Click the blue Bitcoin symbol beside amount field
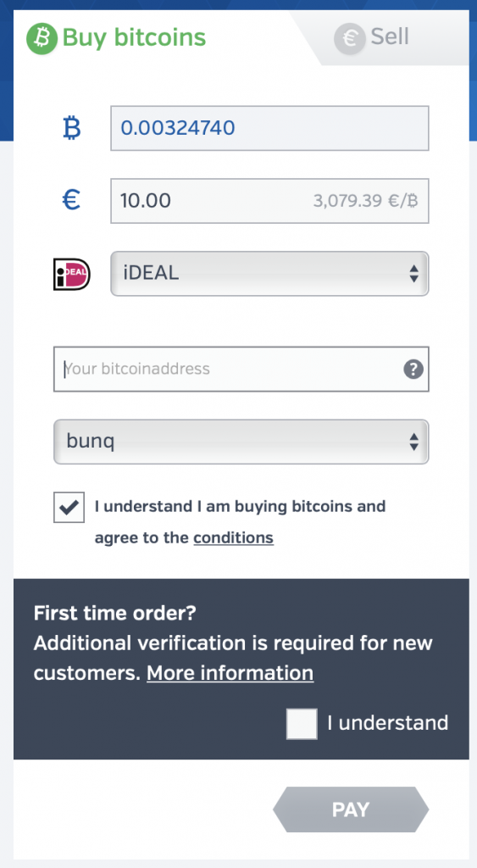Image resolution: width=477 pixels, height=868 pixels. click(x=71, y=128)
